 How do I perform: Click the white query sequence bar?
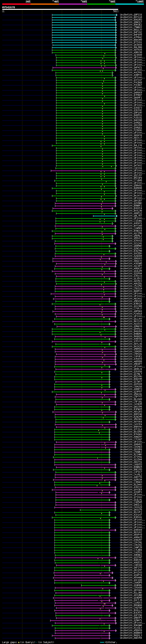coord(60,10)
